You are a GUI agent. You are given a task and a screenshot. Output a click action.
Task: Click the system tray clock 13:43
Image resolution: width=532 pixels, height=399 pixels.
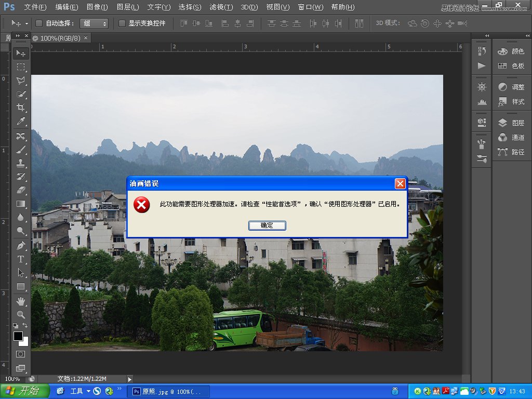click(x=517, y=392)
